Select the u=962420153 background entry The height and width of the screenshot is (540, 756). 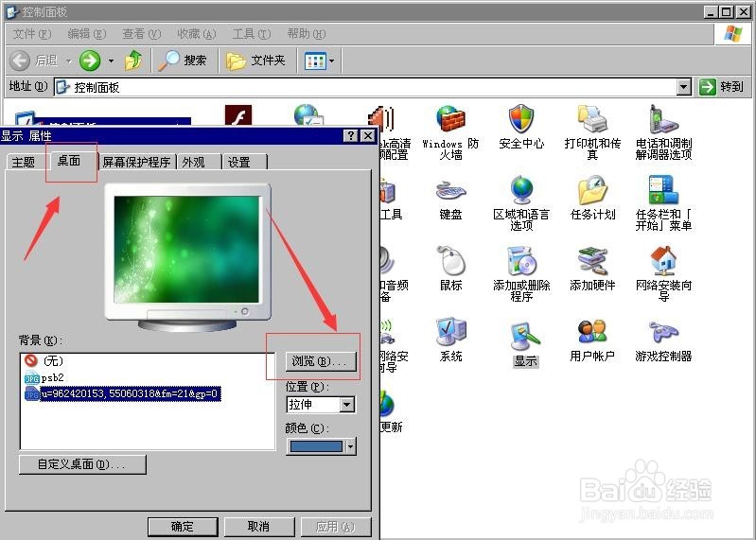[122, 394]
